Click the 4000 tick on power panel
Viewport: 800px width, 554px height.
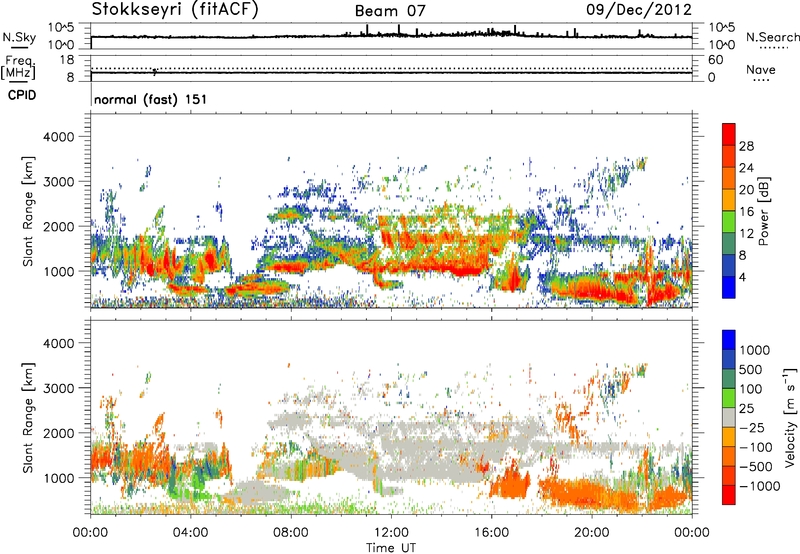[x=58, y=137]
